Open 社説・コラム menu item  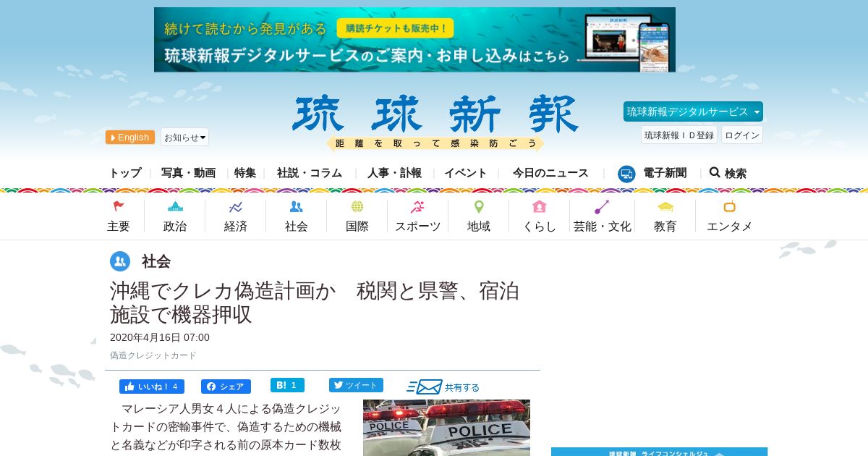310,173
